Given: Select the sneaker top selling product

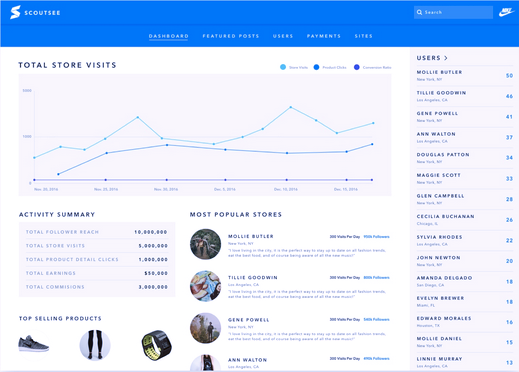Looking at the screenshot, I should click(x=33, y=344).
